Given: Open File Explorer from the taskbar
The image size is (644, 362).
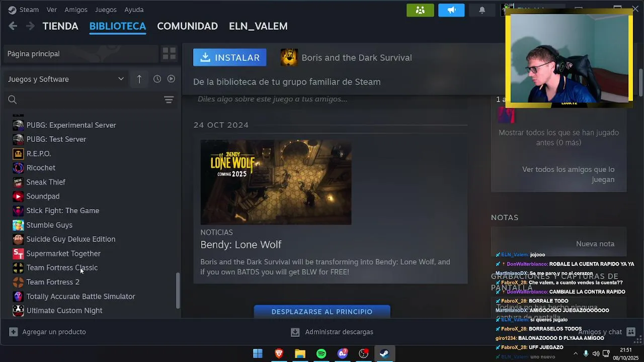Looking at the screenshot, I should (x=300, y=354).
